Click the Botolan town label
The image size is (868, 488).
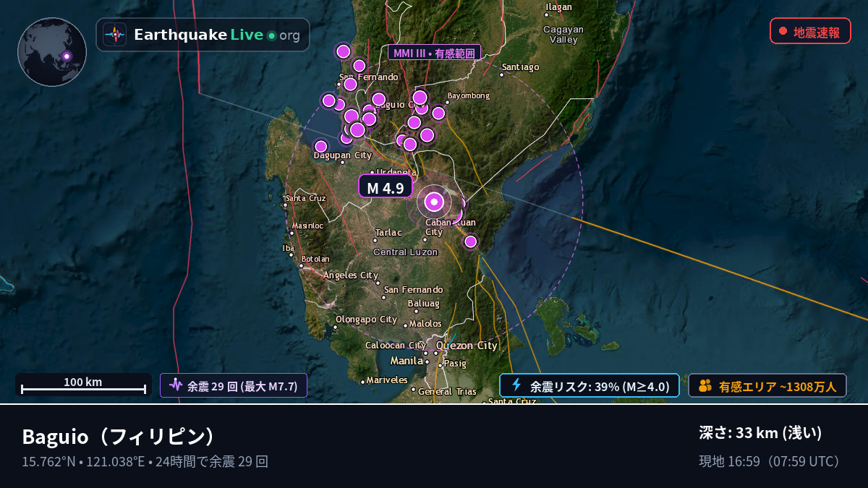pos(315,259)
